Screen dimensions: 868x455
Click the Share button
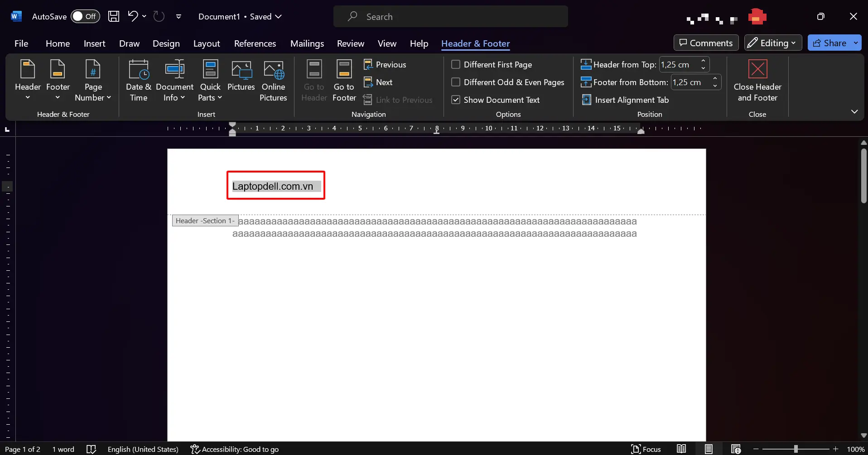click(829, 43)
